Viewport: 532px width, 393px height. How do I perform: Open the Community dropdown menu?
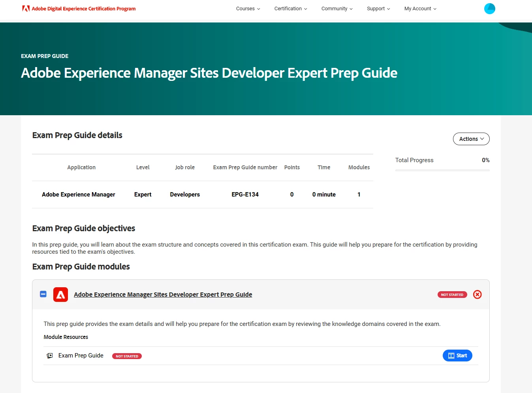(x=337, y=9)
